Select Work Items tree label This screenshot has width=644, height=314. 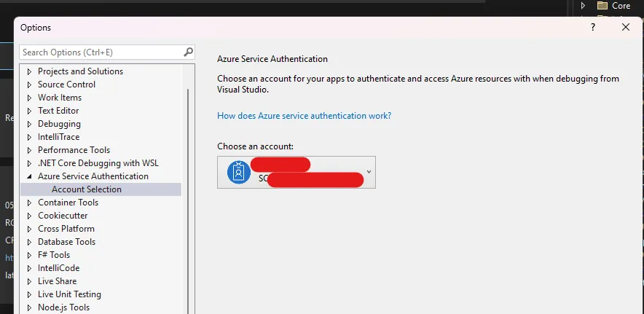(x=60, y=98)
